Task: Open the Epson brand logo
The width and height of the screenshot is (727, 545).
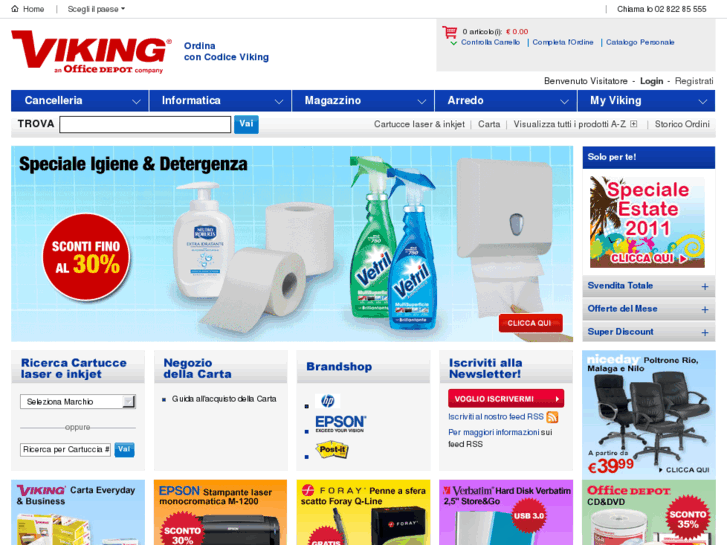Action: [341, 424]
